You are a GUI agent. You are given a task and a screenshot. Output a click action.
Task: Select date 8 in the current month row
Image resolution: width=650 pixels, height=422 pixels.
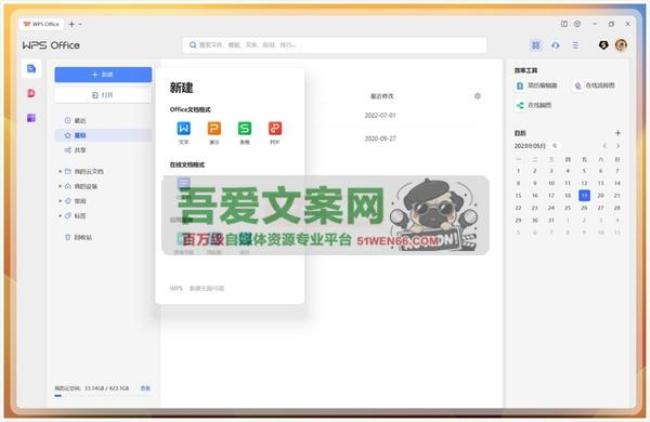coord(518,183)
